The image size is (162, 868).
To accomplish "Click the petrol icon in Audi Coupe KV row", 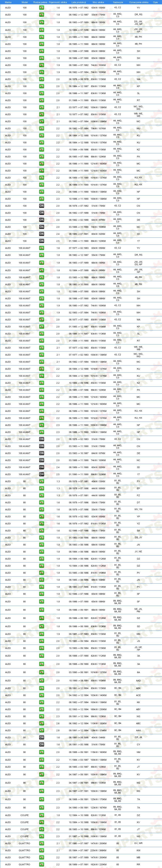I will click(x=41, y=822).
